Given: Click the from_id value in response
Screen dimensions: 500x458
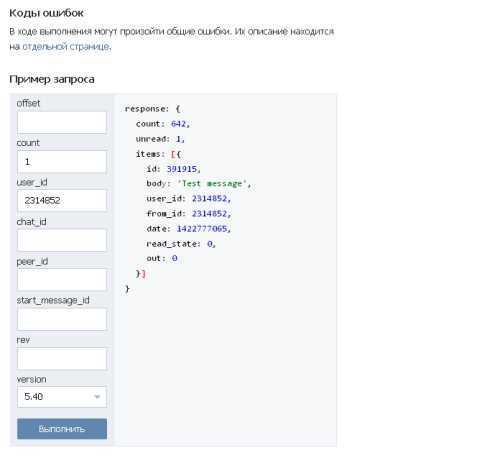Looking at the screenshot, I should click(209, 214).
